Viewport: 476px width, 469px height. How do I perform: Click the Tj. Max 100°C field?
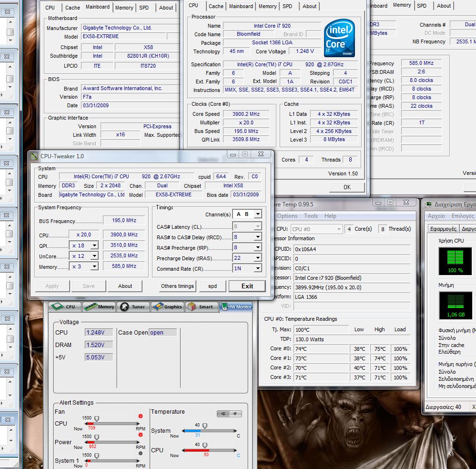point(321,329)
